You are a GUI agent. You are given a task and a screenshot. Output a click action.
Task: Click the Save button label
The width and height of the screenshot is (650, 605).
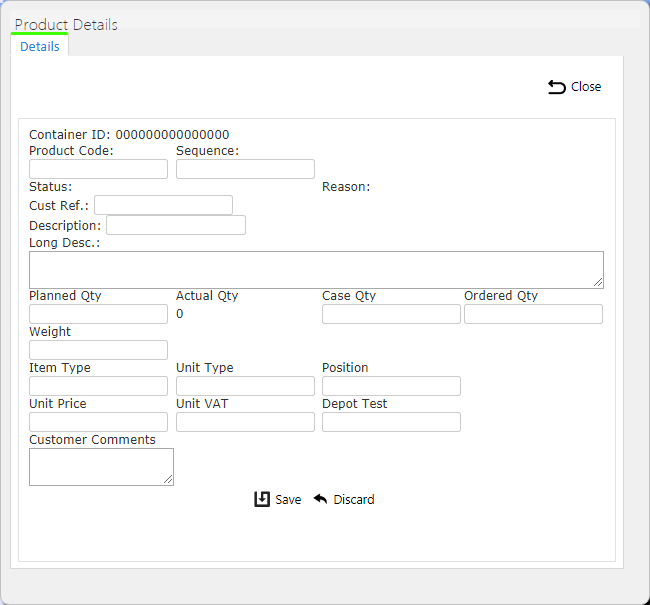click(288, 499)
